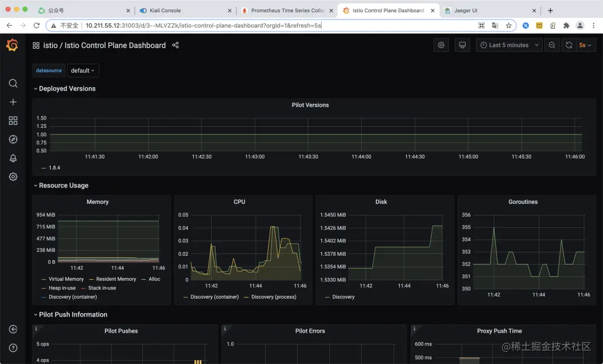Screen dimensions: 603x364
Task: Open the Pilot Versions panel title menu
Action: click(310, 105)
